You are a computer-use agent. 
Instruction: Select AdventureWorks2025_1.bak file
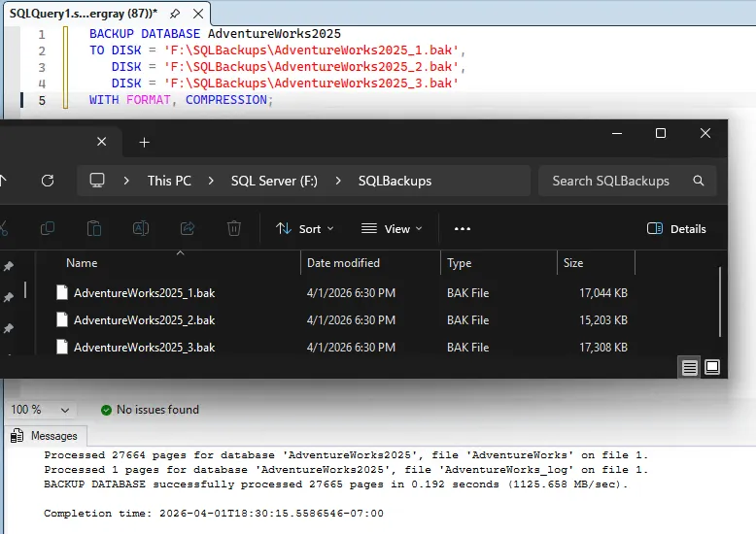tap(144, 293)
